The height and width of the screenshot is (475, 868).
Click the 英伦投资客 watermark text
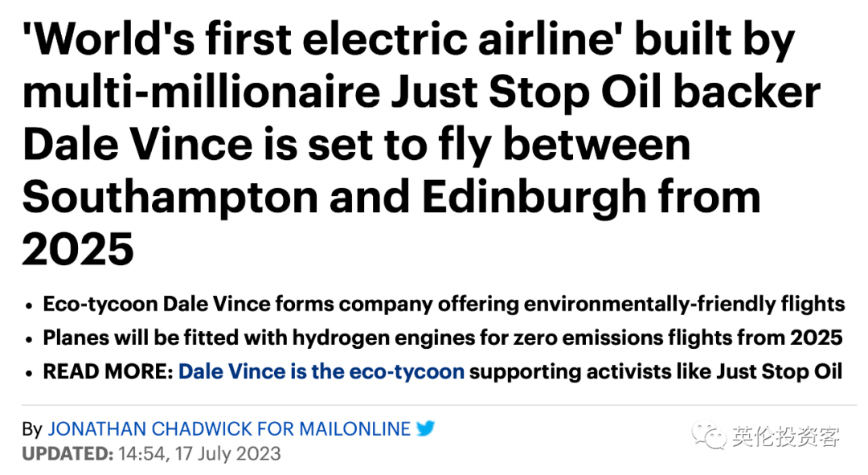[x=786, y=436]
